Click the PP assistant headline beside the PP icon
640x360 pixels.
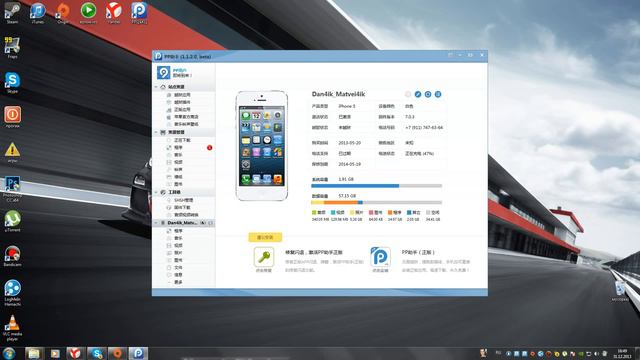click(x=418, y=252)
